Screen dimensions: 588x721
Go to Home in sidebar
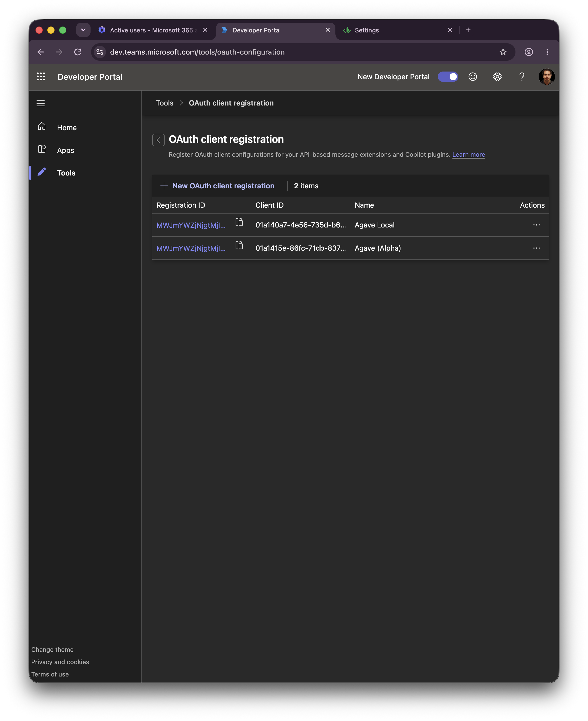click(67, 127)
